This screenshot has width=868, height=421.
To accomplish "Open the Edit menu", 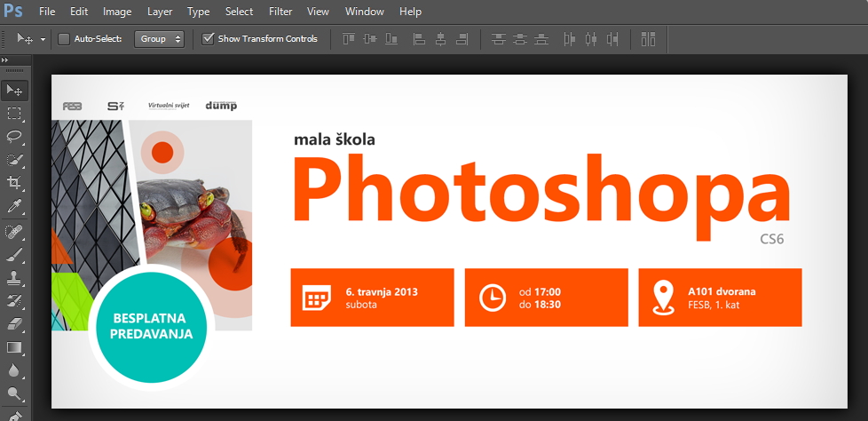I will 79,11.
